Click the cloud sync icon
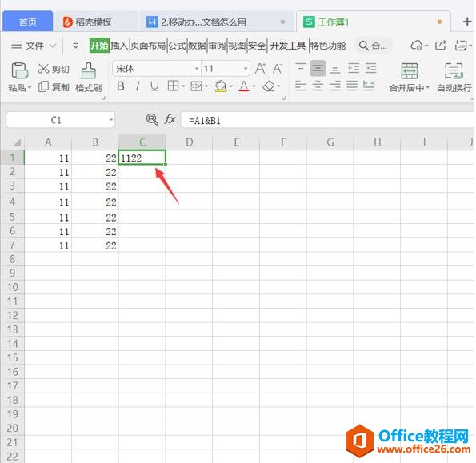The width and height of the screenshot is (476, 463). click(416, 46)
